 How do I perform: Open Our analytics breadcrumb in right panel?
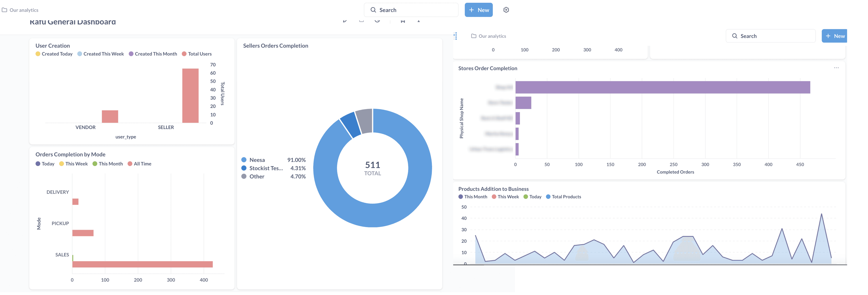pos(492,36)
